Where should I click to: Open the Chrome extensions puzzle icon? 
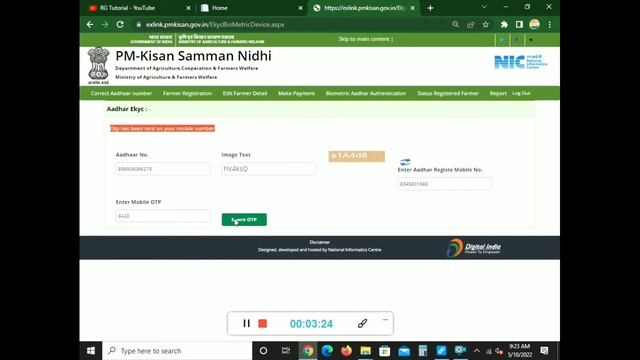(504, 24)
